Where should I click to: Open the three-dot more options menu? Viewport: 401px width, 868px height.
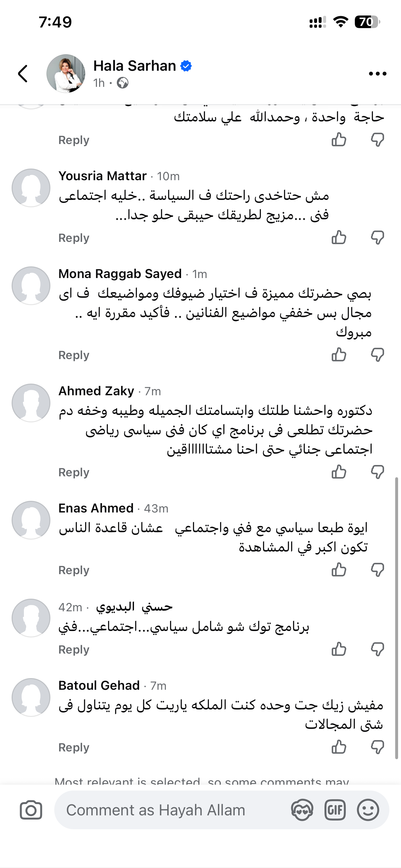click(x=377, y=73)
